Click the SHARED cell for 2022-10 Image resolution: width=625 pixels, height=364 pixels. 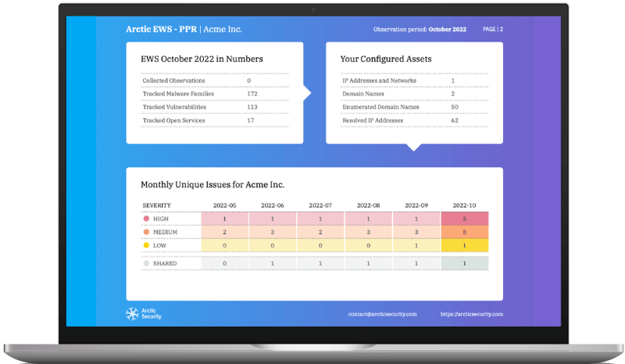(x=464, y=263)
